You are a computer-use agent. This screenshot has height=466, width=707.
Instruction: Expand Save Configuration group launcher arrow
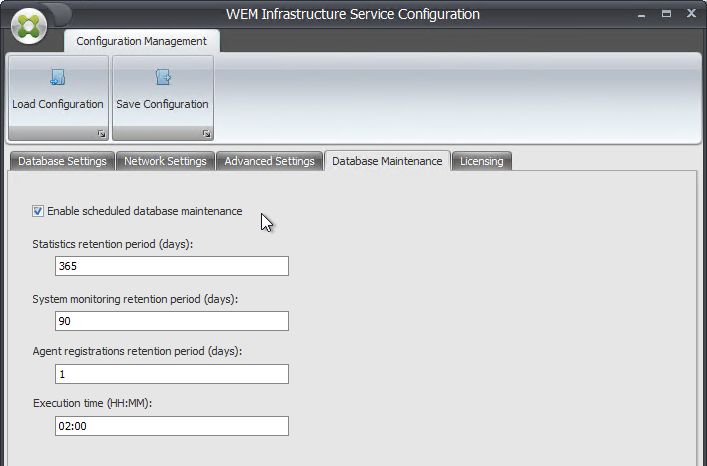pyautogui.click(x=207, y=133)
